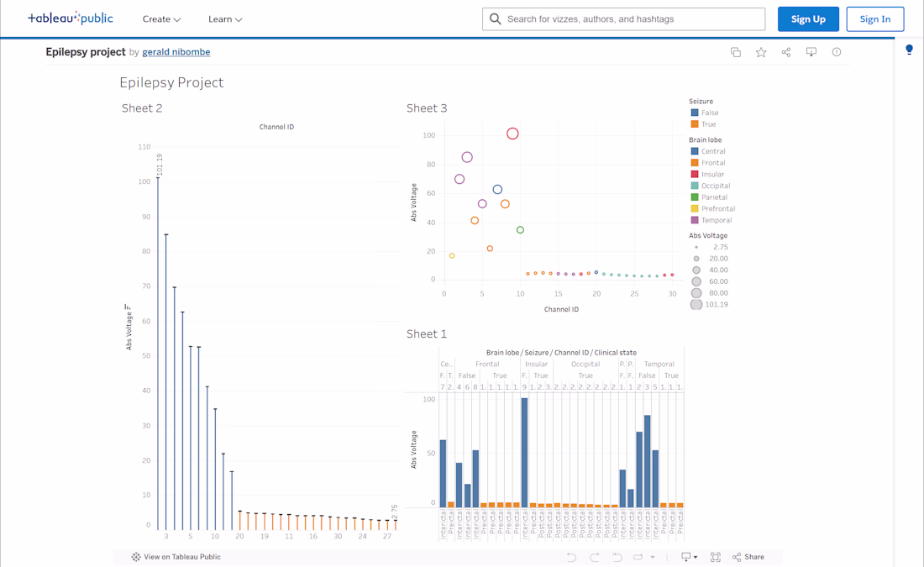This screenshot has width=924, height=567.
Task: Click the Sheet 2 title
Action: [141, 108]
